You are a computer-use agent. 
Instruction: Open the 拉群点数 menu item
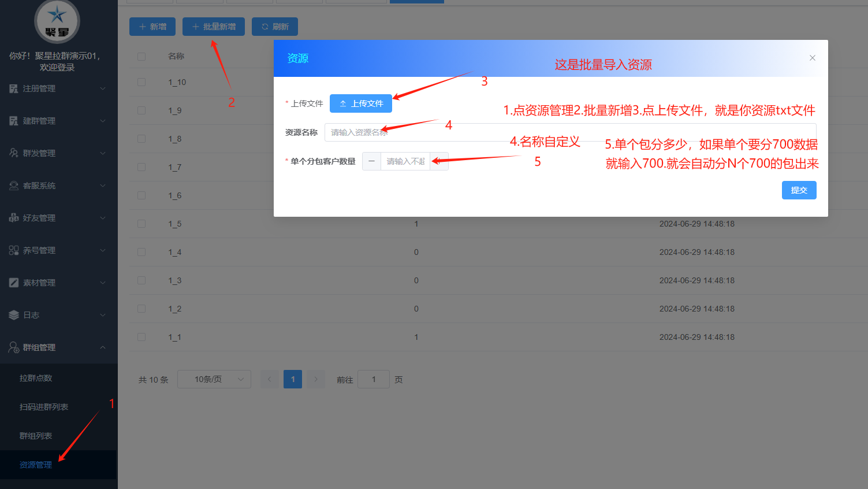[x=35, y=377]
